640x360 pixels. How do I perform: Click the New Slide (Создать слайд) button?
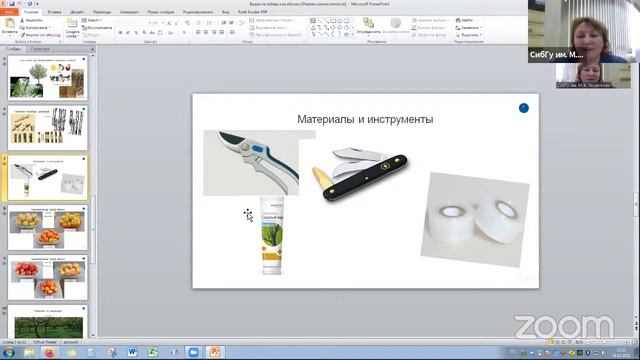click(x=72, y=28)
